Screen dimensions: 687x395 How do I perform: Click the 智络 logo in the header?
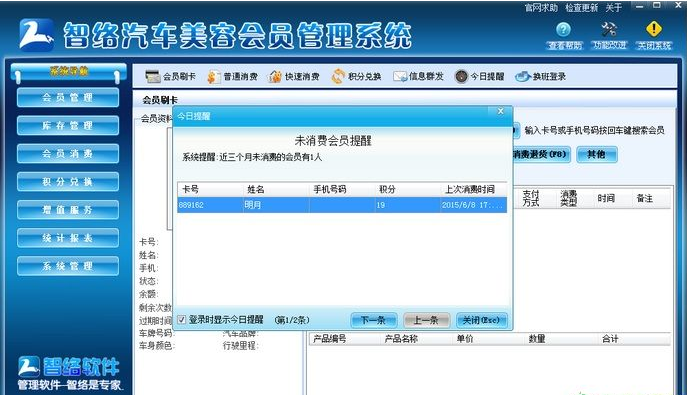click(37, 35)
